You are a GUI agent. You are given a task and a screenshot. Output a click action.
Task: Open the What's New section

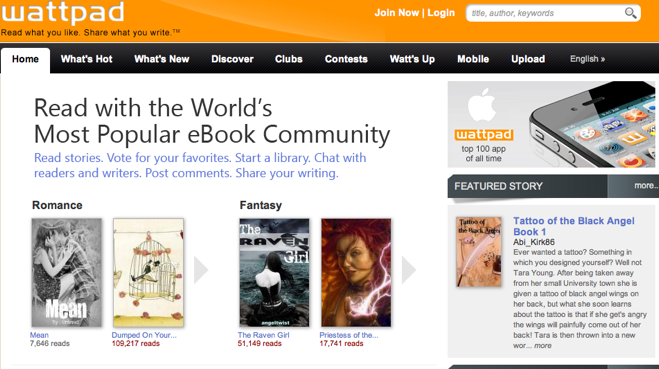pyautogui.click(x=162, y=59)
